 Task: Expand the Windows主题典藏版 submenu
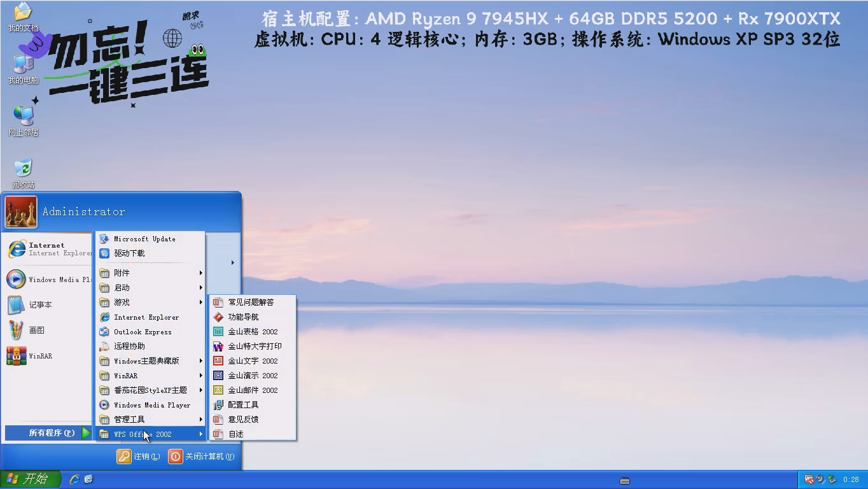(151, 361)
